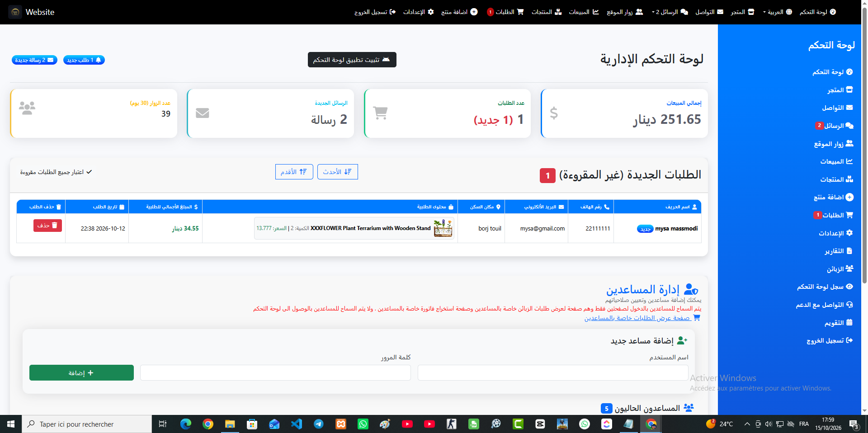The width and height of the screenshot is (868, 433).
Task: Click 'اضافة منتج' in the top navigation bar
Action: pyautogui.click(x=459, y=12)
